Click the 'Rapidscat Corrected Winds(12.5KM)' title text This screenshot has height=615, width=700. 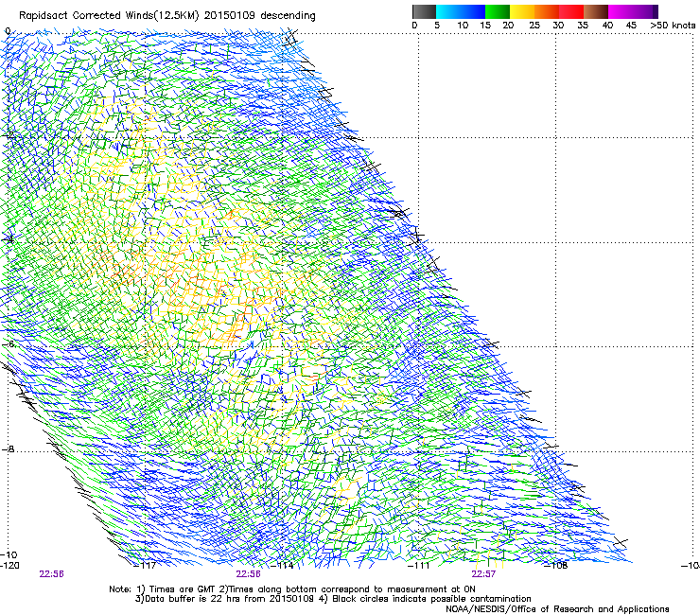109,16
